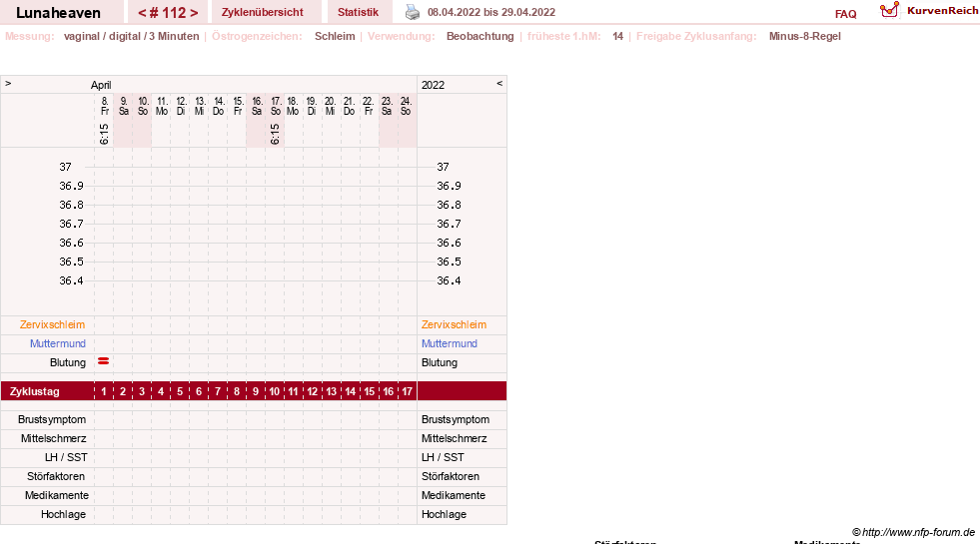Collapse chart with the '<' arrow right of 2022
The width and height of the screenshot is (980, 544).
499,83
